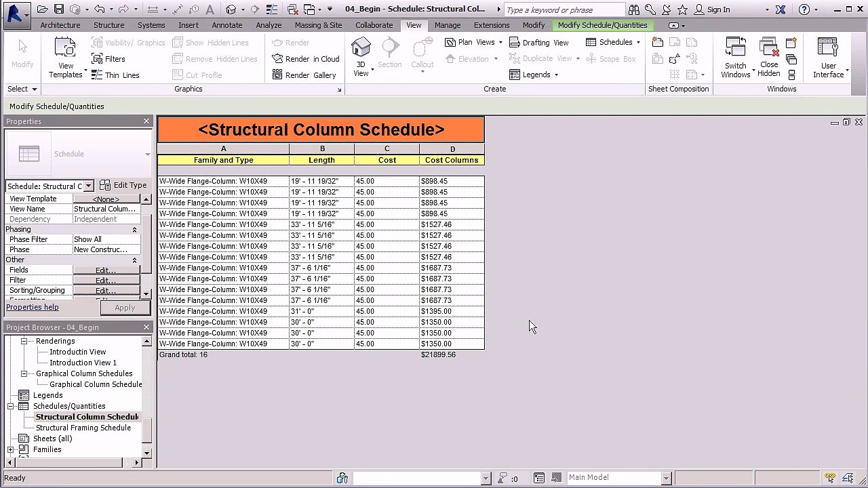Image resolution: width=868 pixels, height=488 pixels.
Task: Click the Apply button in Properties
Action: pyautogui.click(x=125, y=308)
